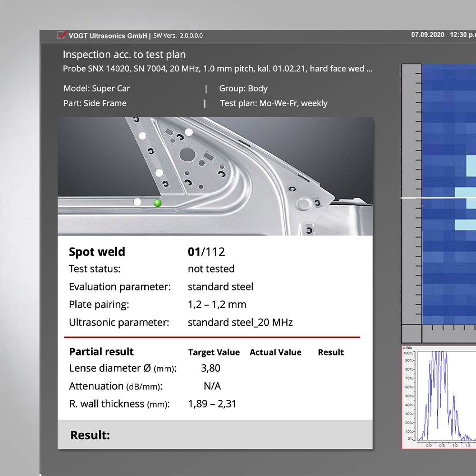Click the Target Value column header
476x476 pixels.
pyautogui.click(x=214, y=352)
